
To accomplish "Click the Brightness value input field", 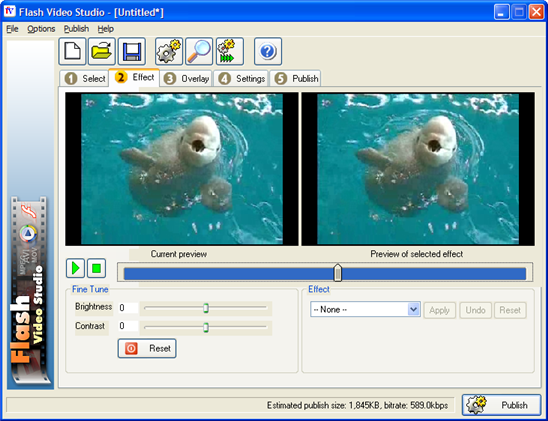I will [128, 308].
